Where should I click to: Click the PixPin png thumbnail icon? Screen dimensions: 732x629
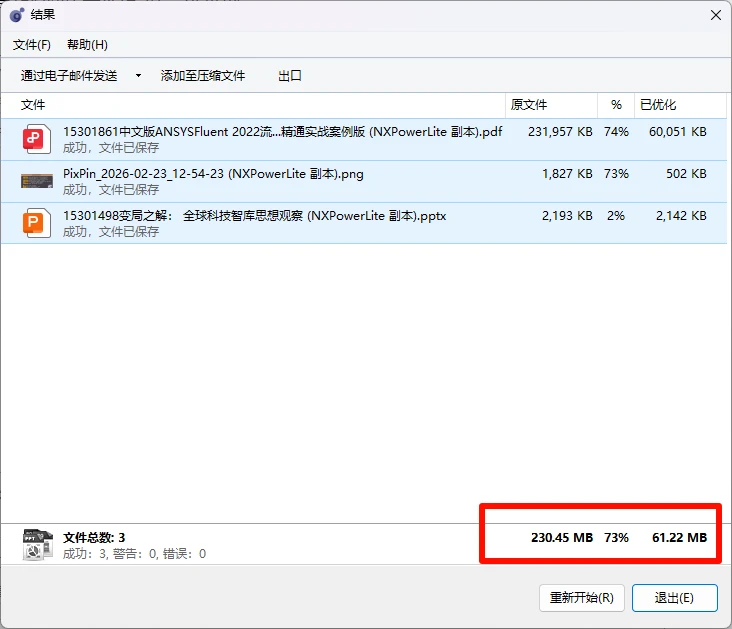(x=37, y=181)
